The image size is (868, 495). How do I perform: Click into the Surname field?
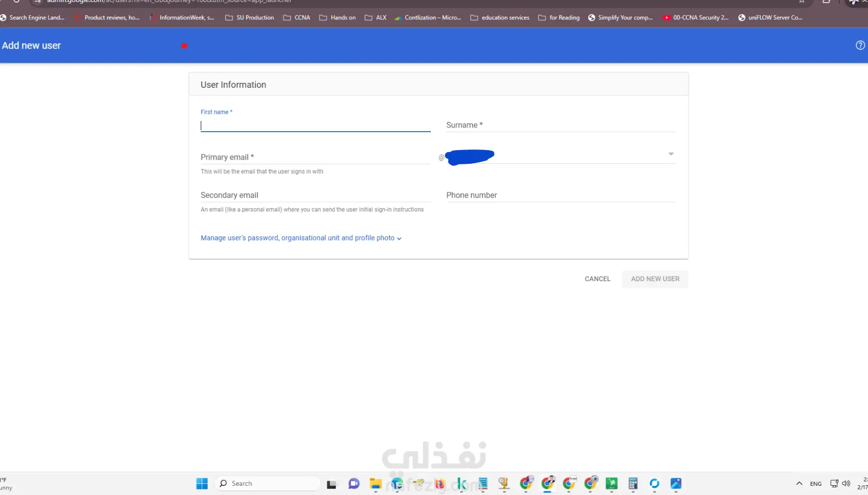tap(561, 125)
